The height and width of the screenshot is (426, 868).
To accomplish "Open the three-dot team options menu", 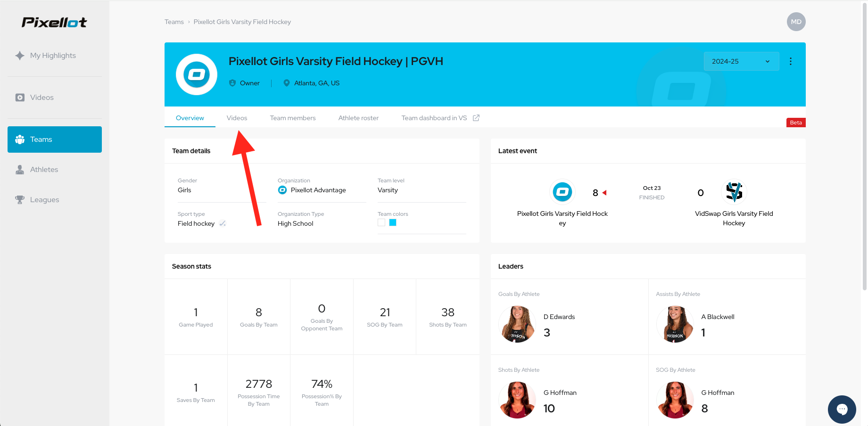I will tap(791, 61).
